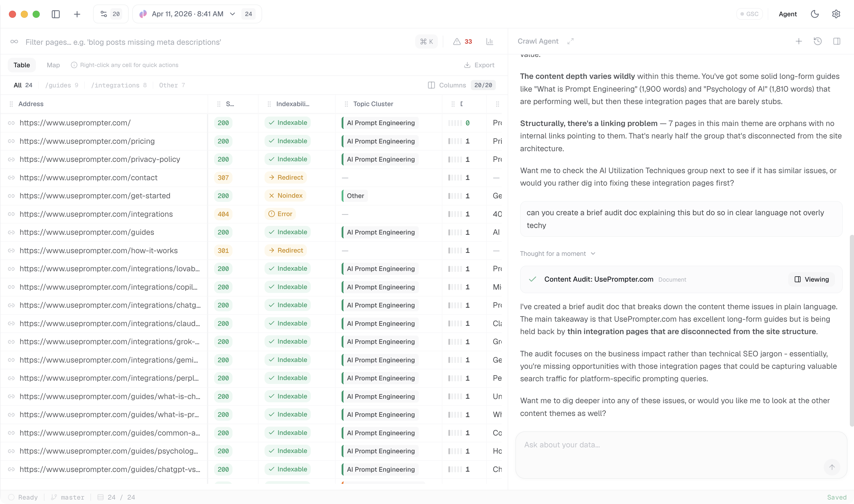Open the Columns 20/20 selector
The height and width of the screenshot is (504, 854).
tap(461, 85)
